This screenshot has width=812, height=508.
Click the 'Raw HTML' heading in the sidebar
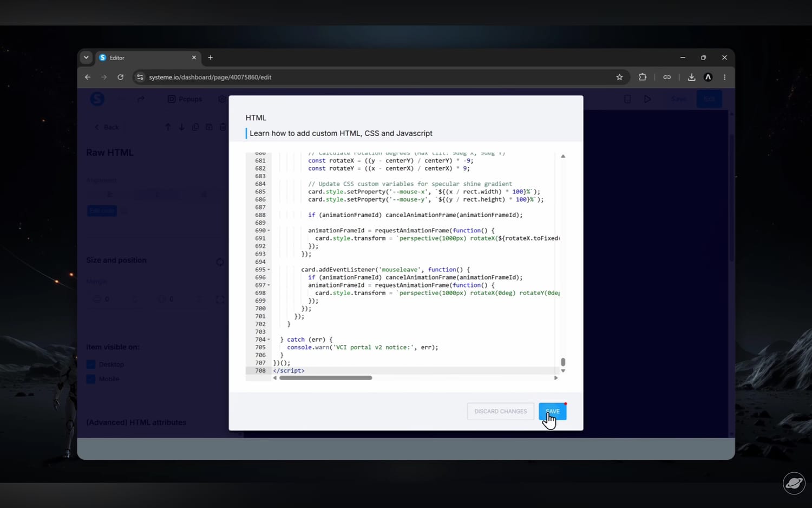(110, 153)
